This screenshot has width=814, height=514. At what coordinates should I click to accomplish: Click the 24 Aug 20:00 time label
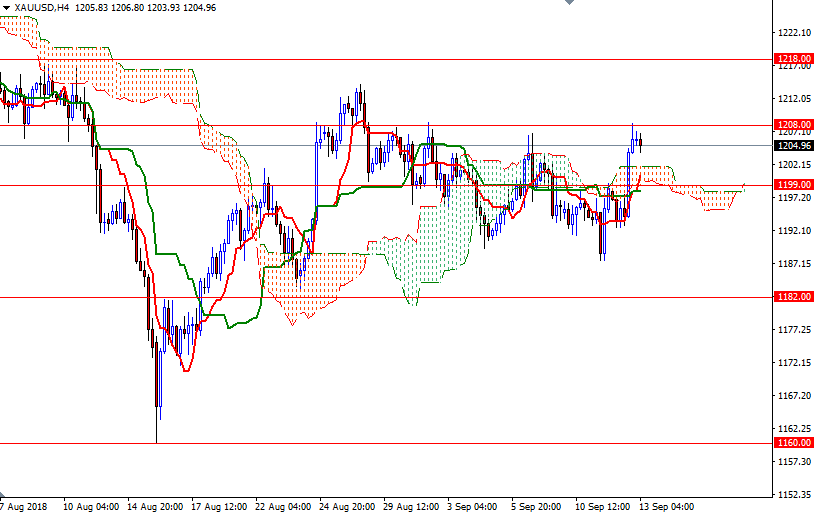point(349,506)
